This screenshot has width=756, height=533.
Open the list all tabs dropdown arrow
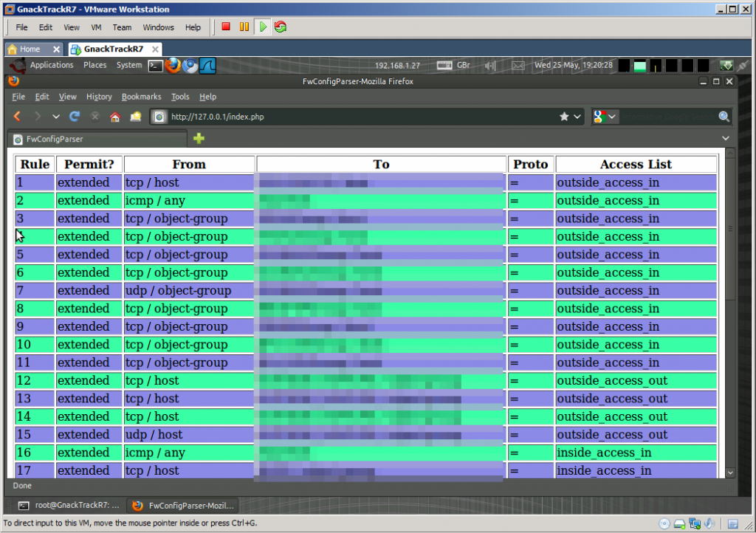click(x=725, y=138)
